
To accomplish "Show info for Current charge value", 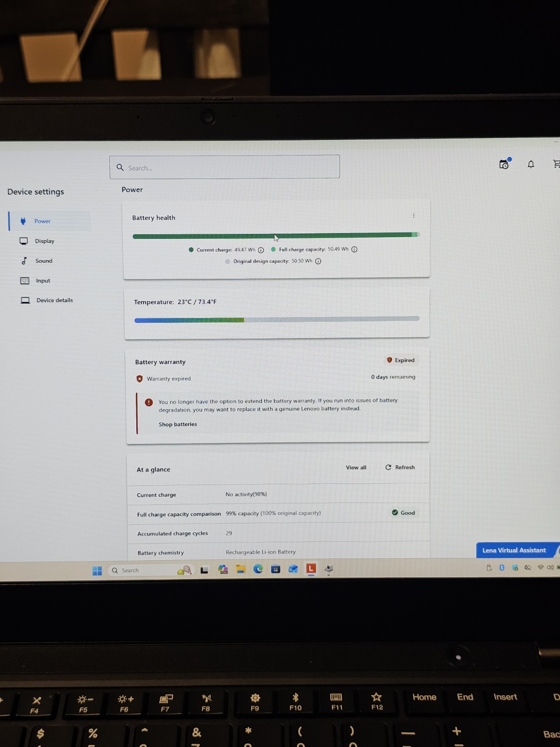I will (261, 250).
